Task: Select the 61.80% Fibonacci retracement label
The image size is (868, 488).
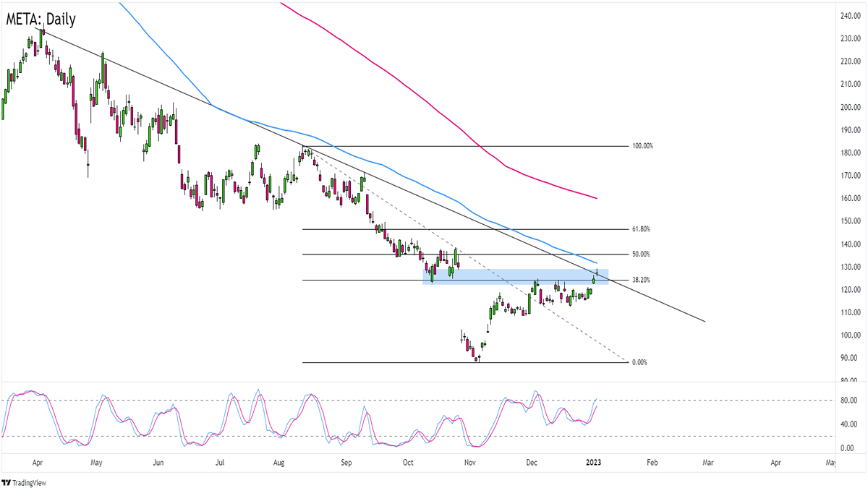Action: [640, 229]
